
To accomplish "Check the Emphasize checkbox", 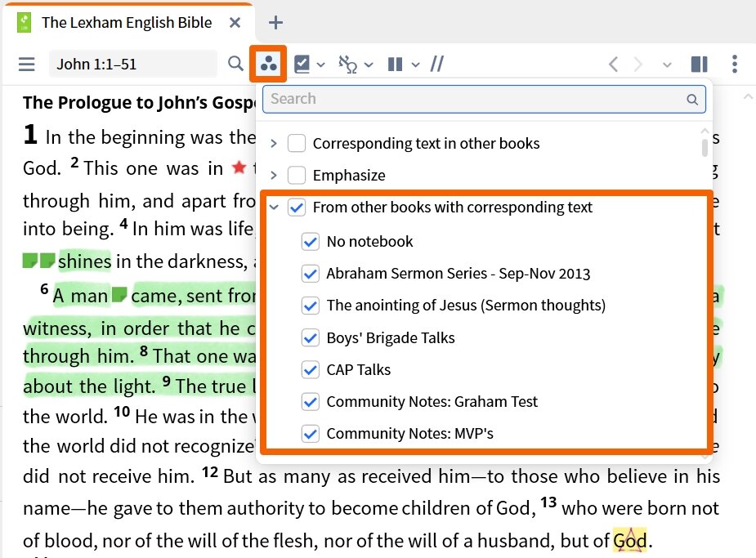I will point(297,175).
